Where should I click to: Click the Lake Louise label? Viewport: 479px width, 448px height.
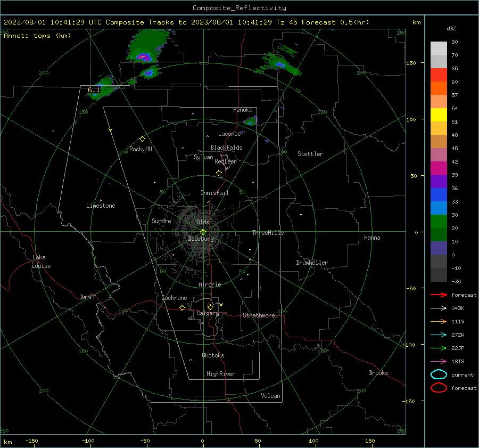41,262
